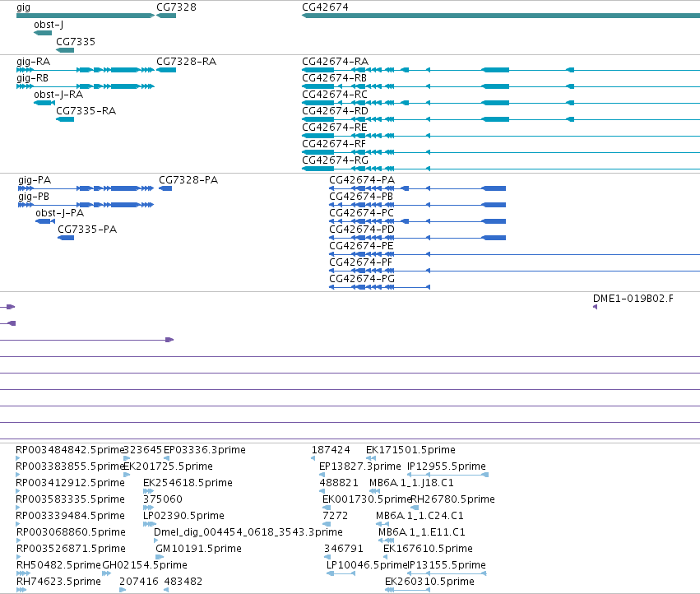
Task: Select protein CG42674-PC
Action: (362, 212)
